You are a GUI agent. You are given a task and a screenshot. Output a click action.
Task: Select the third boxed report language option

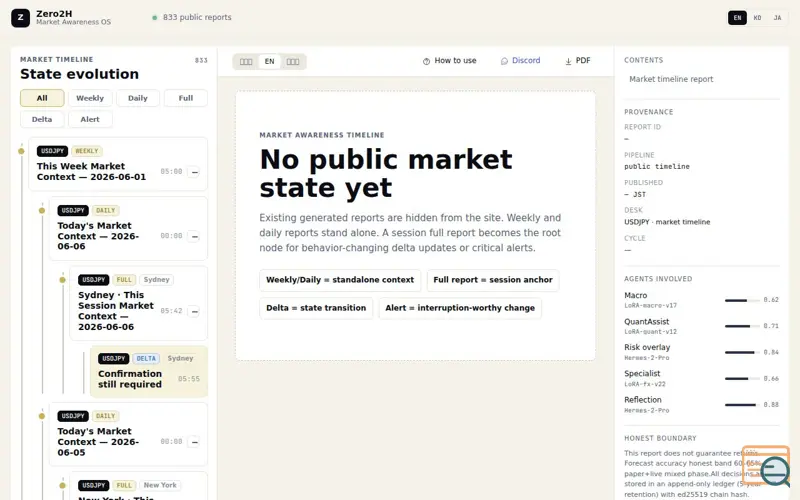click(x=293, y=62)
